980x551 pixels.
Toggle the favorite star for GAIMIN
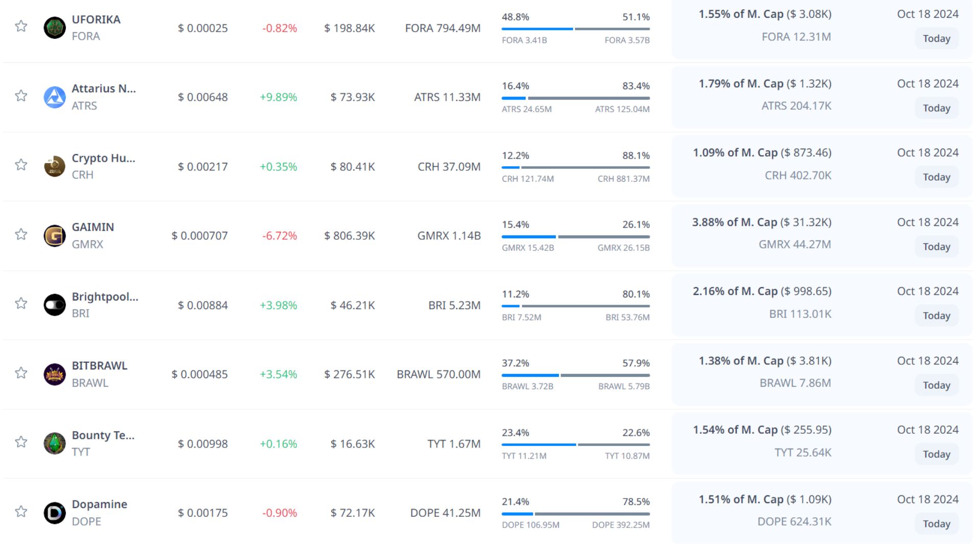[21, 234]
